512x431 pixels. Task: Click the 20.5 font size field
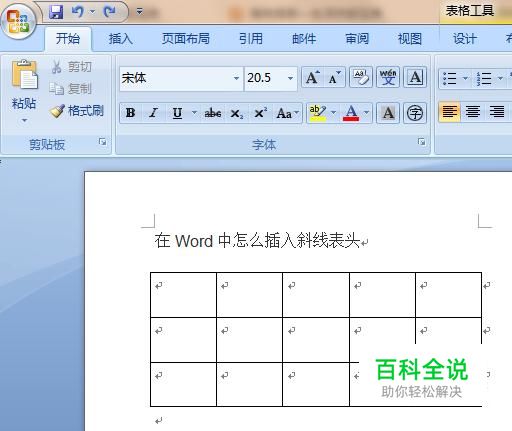click(265, 78)
